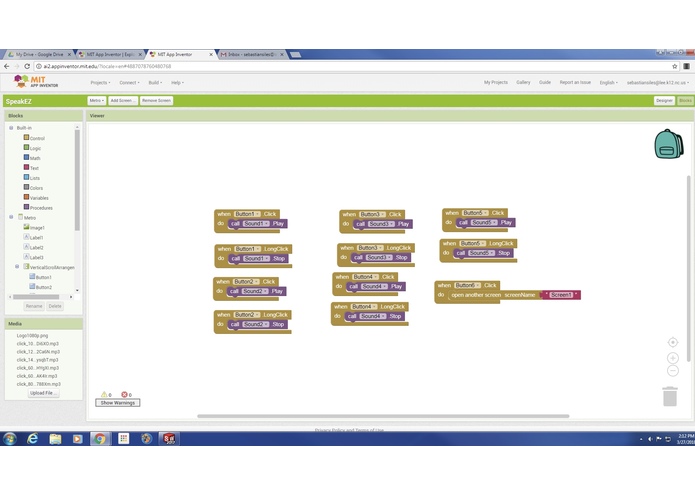Open the Guide link
This screenshot has width=695, height=494.
coord(545,82)
